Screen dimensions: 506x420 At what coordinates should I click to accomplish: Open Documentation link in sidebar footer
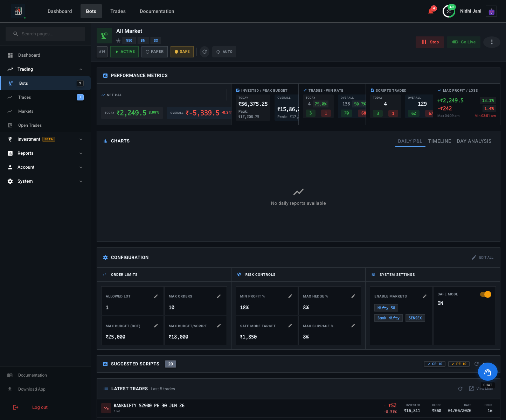click(45, 375)
